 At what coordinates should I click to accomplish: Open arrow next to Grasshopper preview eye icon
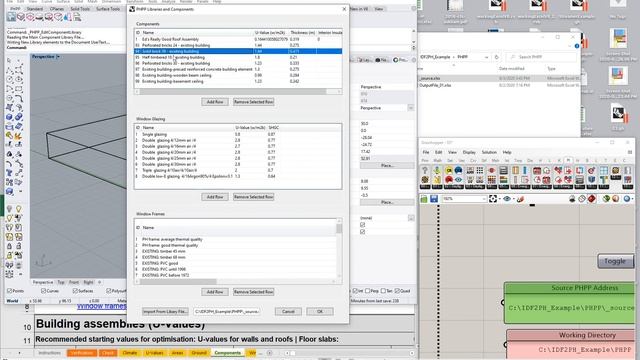(x=513, y=199)
